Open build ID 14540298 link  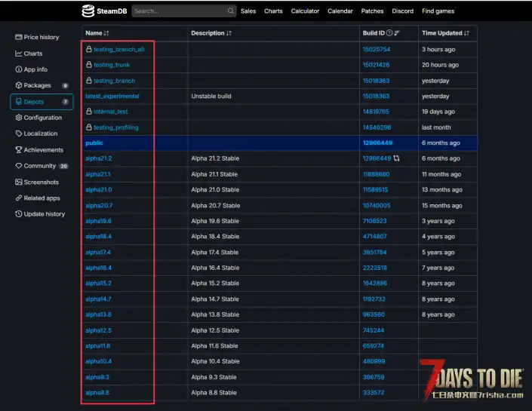[377, 127]
